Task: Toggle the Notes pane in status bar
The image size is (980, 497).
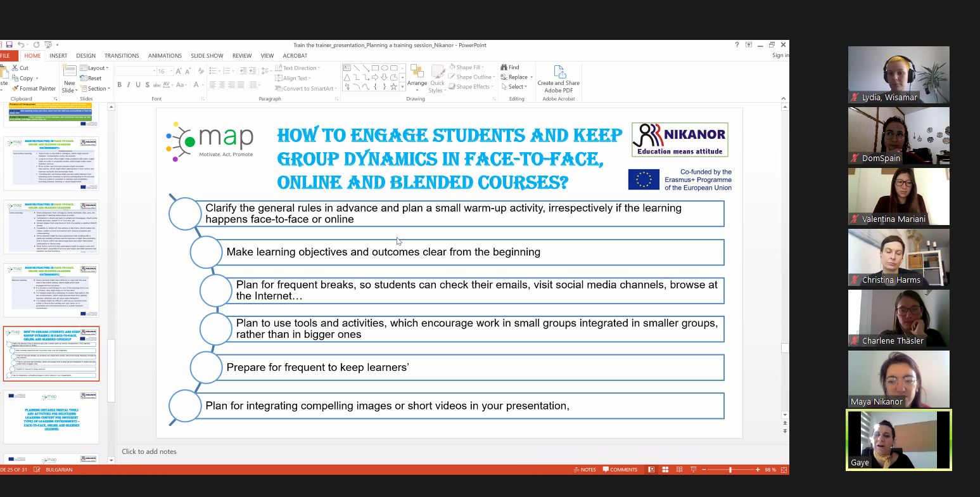Action: coord(584,470)
